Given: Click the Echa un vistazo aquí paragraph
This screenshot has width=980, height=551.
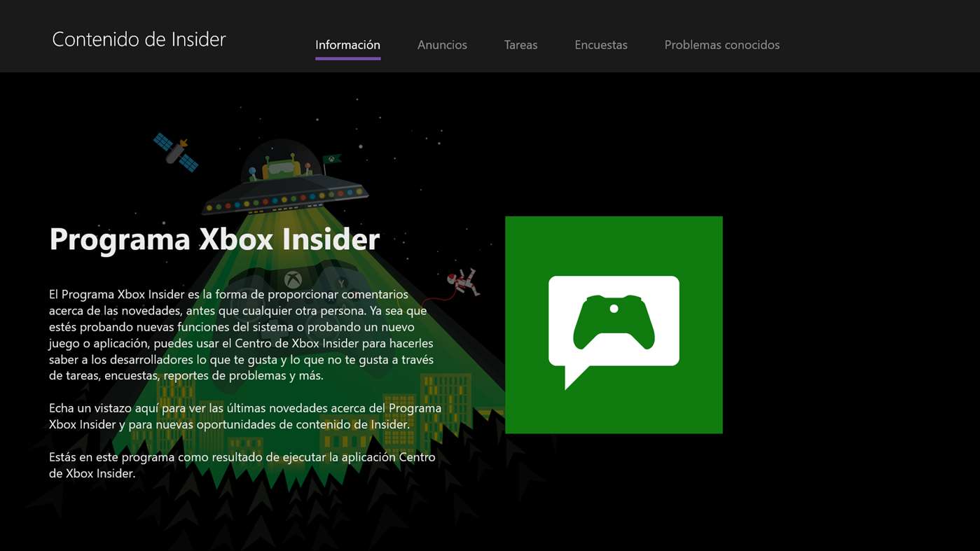Looking at the screenshot, I should coord(245,416).
